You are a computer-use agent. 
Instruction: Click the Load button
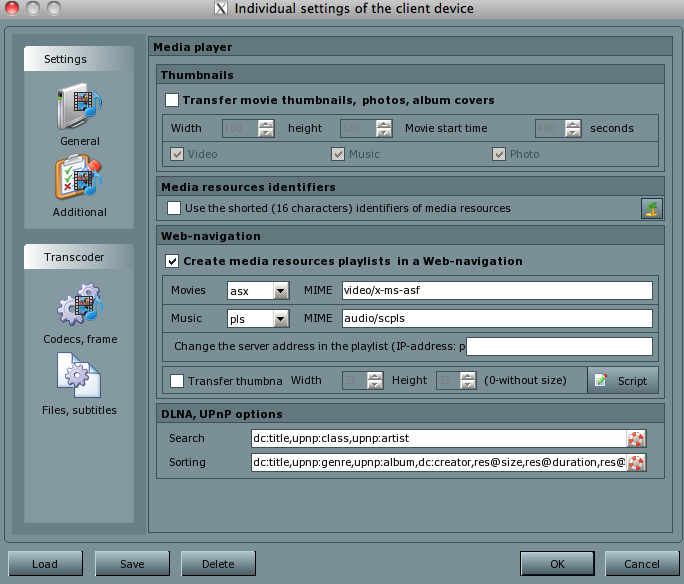tap(45, 564)
